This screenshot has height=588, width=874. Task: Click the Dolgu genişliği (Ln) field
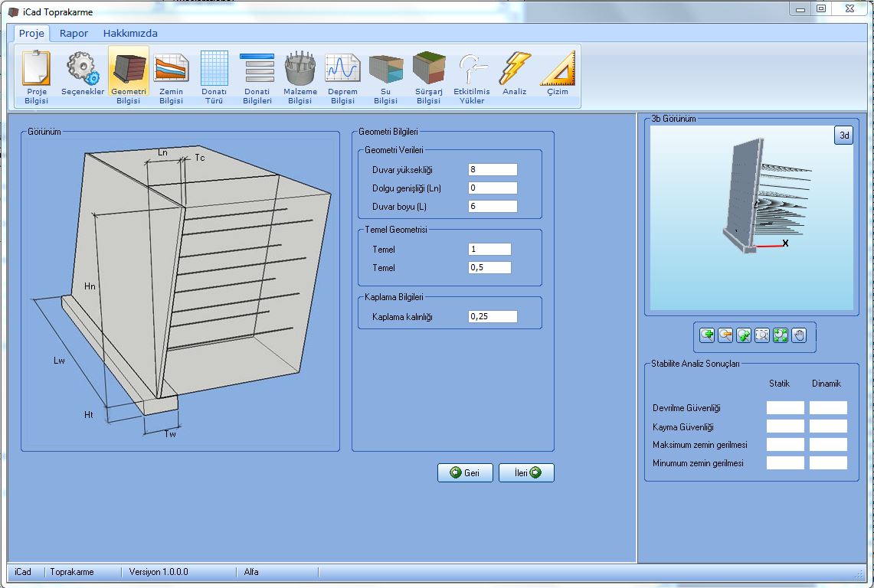(493, 188)
